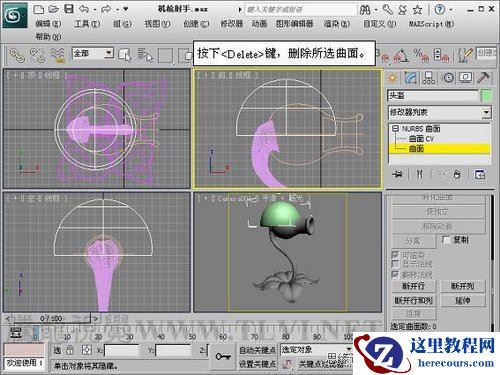Image resolution: width=500 pixels, height=375 pixels.
Task: Toggle the Renderable checkbox
Action: click(395, 255)
